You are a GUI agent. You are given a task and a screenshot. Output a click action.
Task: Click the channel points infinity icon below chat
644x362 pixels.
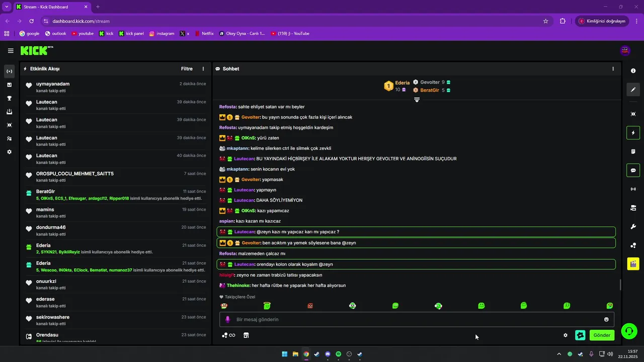click(x=228, y=335)
